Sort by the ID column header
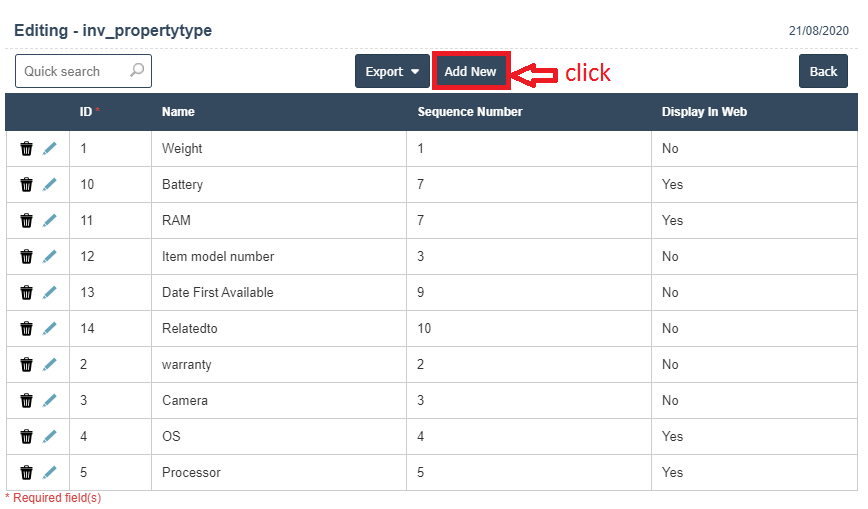 86,112
